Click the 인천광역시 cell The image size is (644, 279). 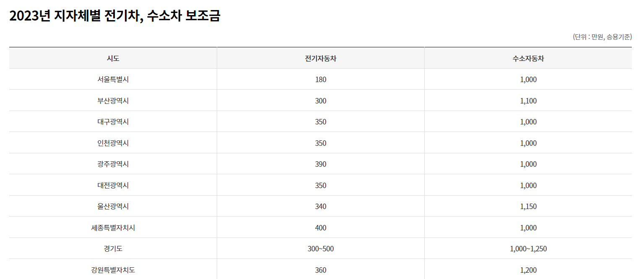point(113,143)
